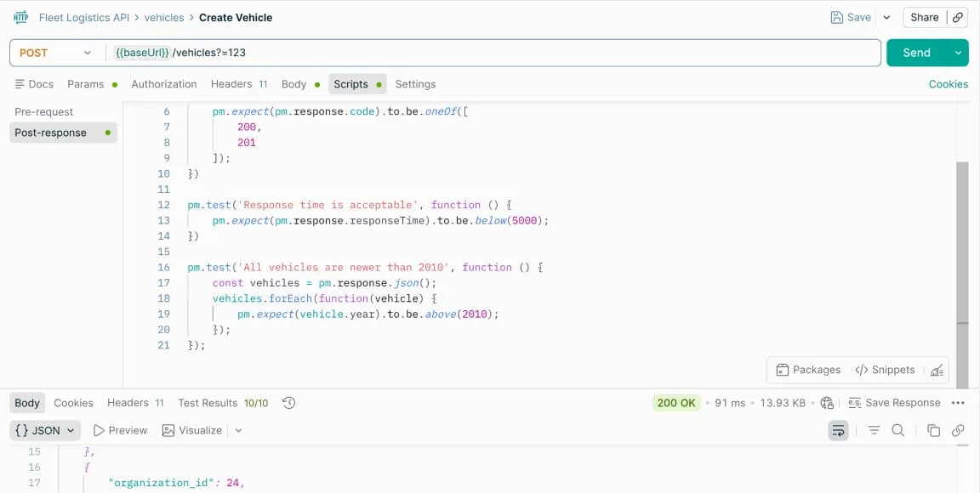980x493 pixels.
Task: Click script line number 12
Action: coord(163,205)
